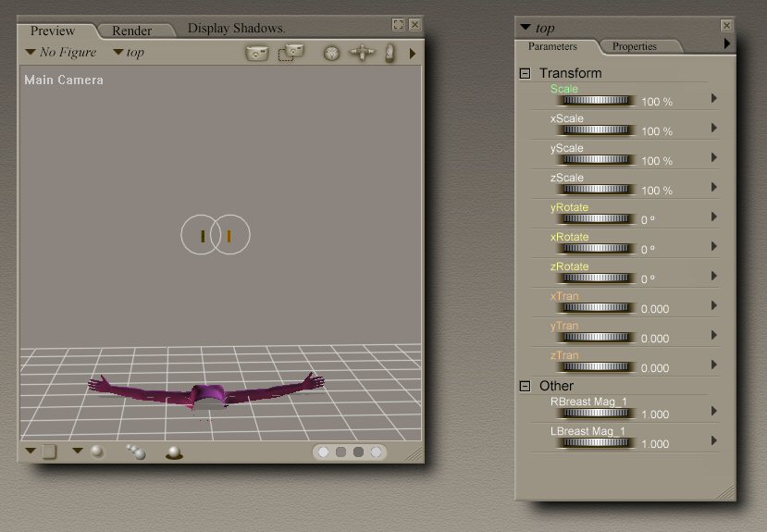
Task: Collapse the Other parameter group
Action: tap(526, 386)
